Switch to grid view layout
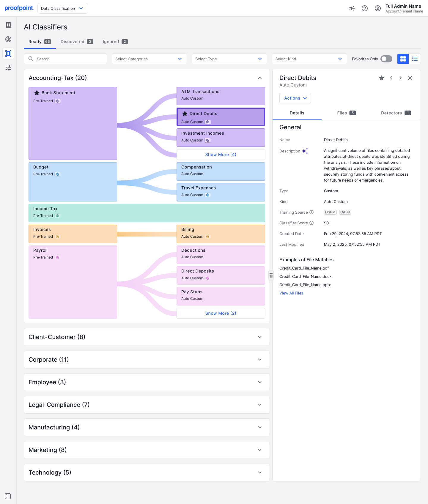The image size is (428, 504). pos(403,59)
